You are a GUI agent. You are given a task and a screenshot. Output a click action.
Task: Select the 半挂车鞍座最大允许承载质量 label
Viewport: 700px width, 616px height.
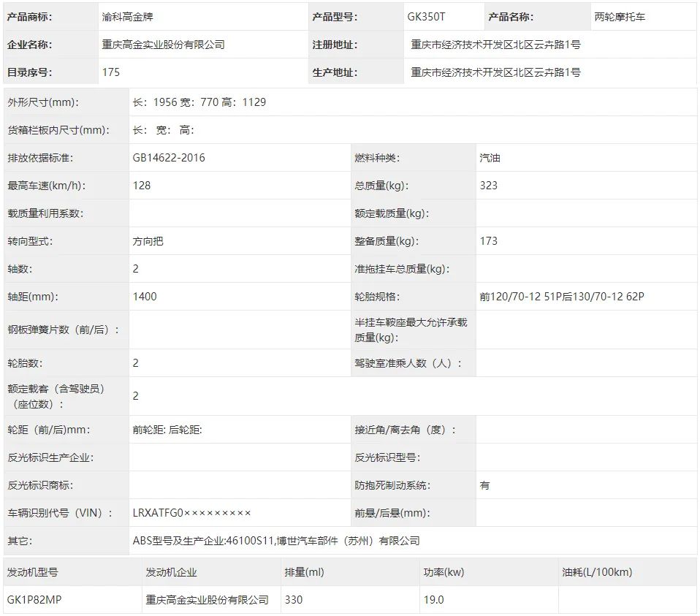[x=411, y=330]
